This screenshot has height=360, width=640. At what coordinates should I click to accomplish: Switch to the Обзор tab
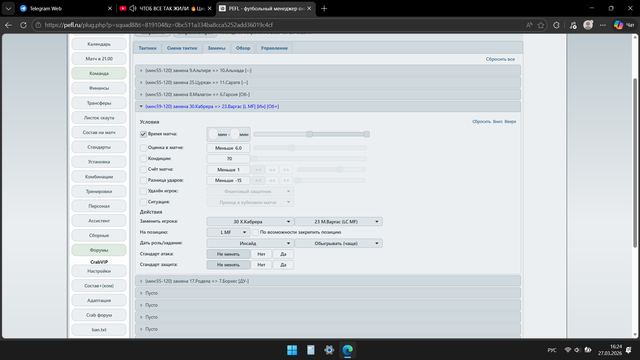click(243, 48)
